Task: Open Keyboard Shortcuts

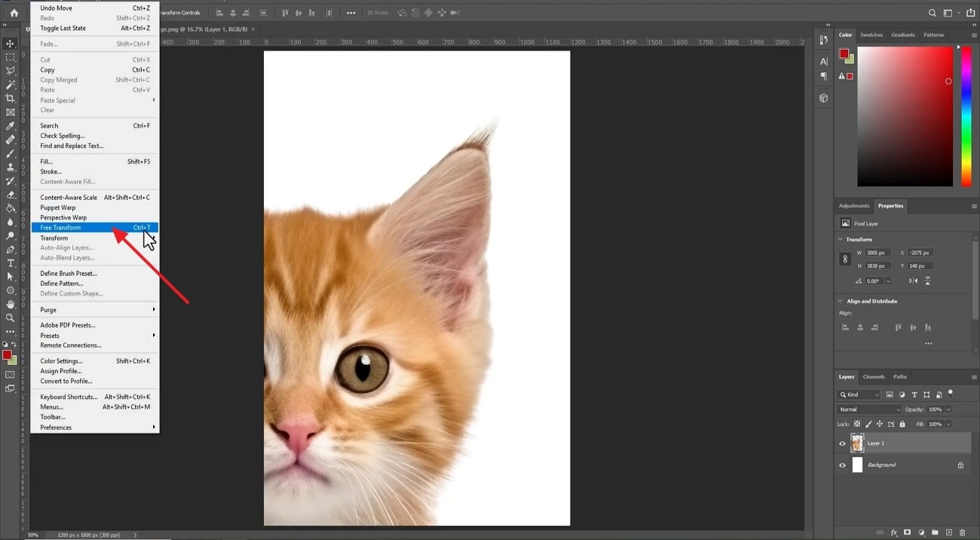Action: [95, 397]
